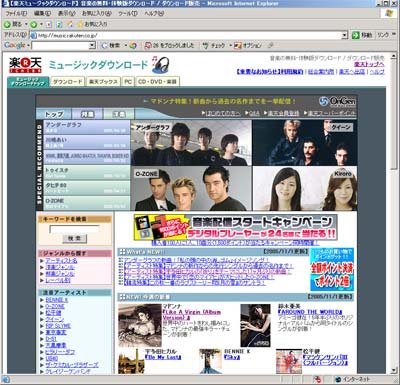The width and height of the screenshot is (400, 385).
Task: Click the green Go arrow button
Action: tap(356, 35)
